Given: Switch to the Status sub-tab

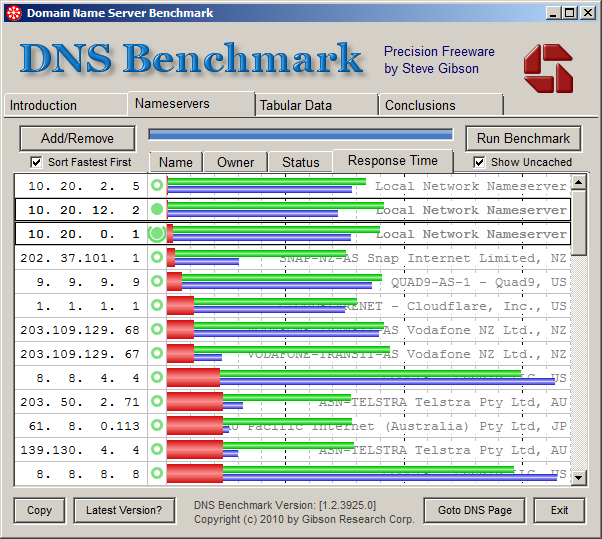Looking at the screenshot, I should pos(301,162).
